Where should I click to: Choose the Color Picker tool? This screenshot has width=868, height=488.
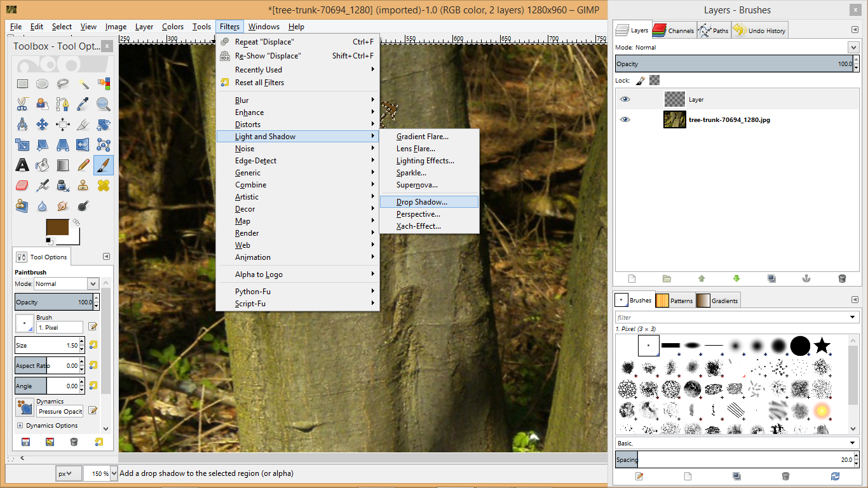pos(83,104)
